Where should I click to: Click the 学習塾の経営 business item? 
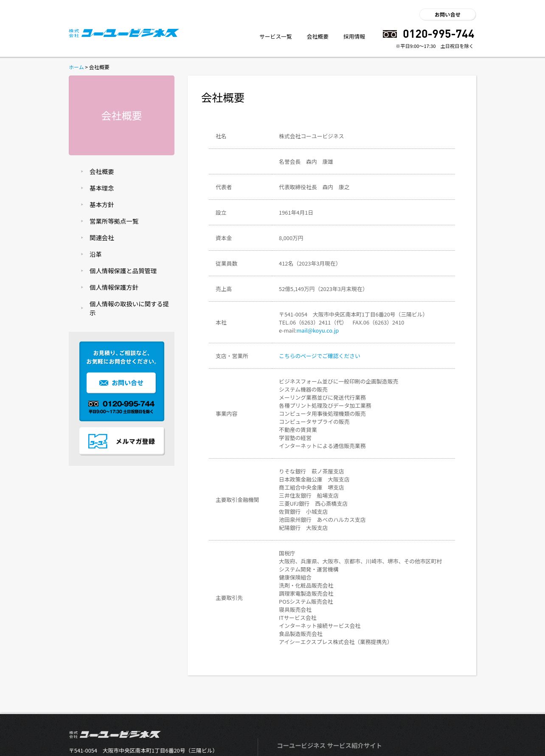tap(295, 438)
